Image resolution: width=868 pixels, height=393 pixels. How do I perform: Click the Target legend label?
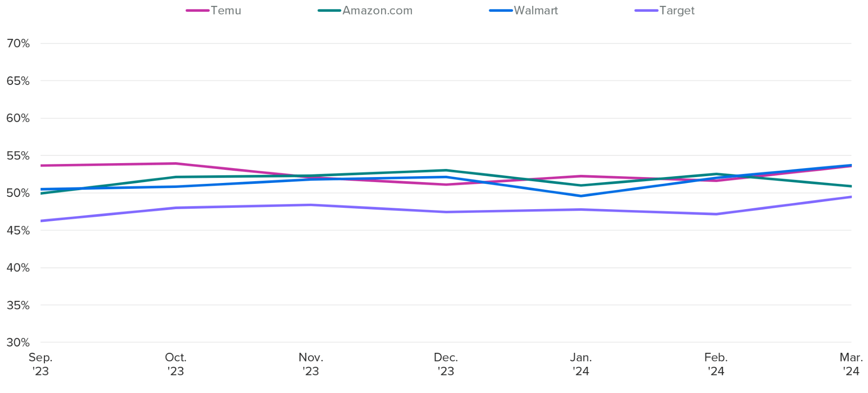[676, 10]
